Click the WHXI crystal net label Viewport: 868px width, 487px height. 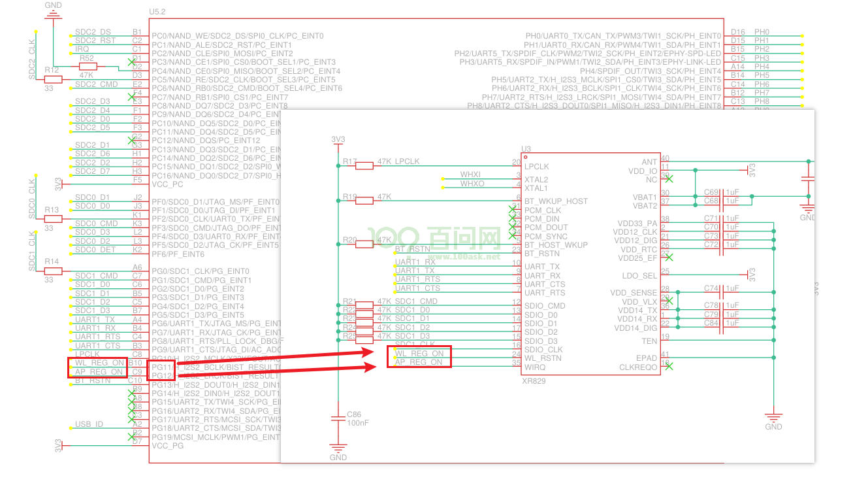[470, 175]
